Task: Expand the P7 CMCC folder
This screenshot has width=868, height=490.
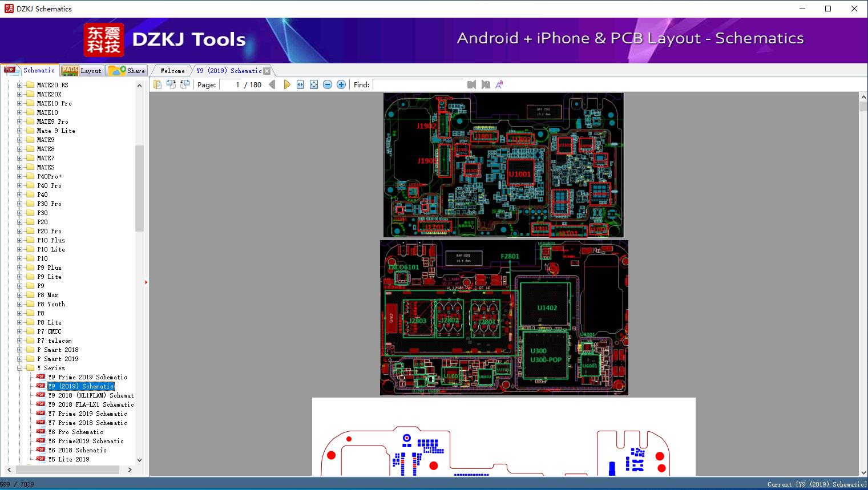Action: click(x=19, y=331)
